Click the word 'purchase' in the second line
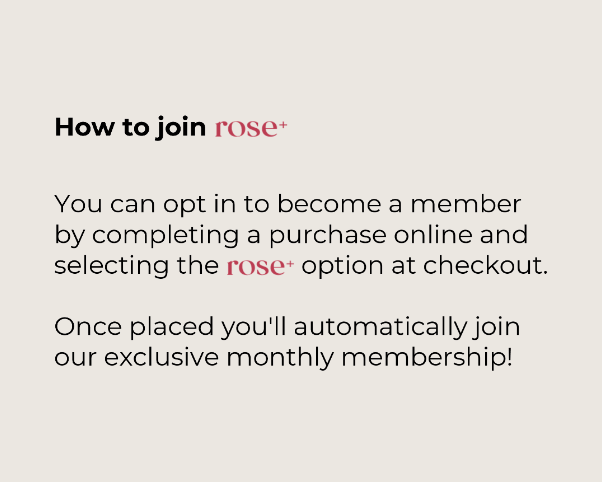This screenshot has height=482, width=602. point(327,236)
